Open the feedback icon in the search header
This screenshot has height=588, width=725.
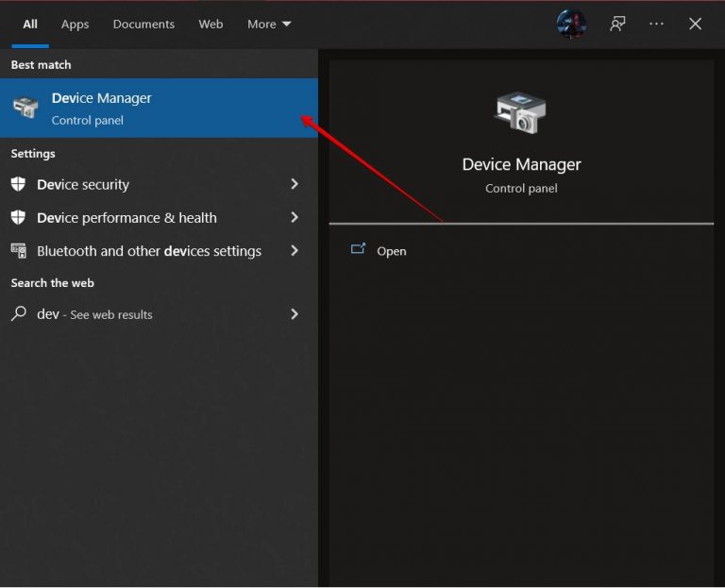617,24
